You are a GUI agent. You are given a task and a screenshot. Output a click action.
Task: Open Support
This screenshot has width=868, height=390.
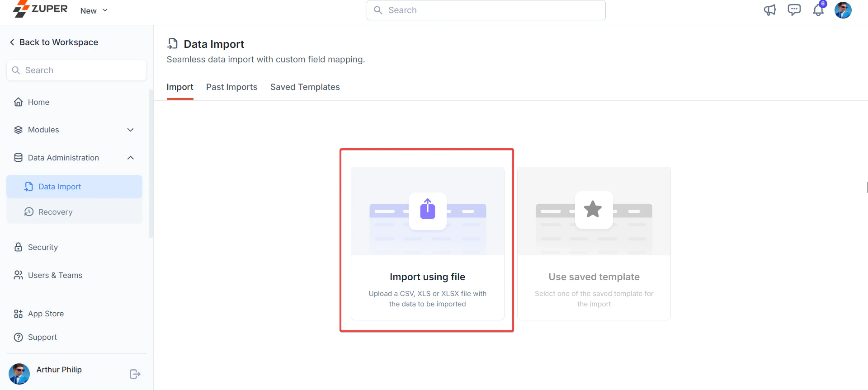tap(75, 337)
